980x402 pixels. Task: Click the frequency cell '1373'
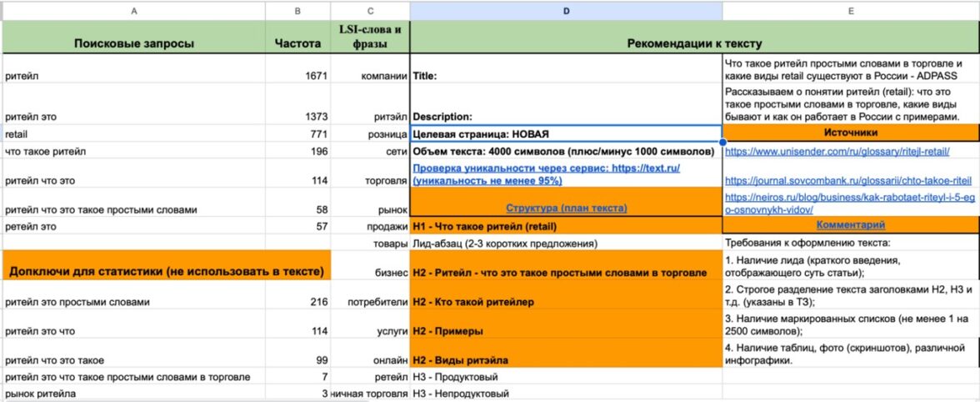(x=298, y=104)
